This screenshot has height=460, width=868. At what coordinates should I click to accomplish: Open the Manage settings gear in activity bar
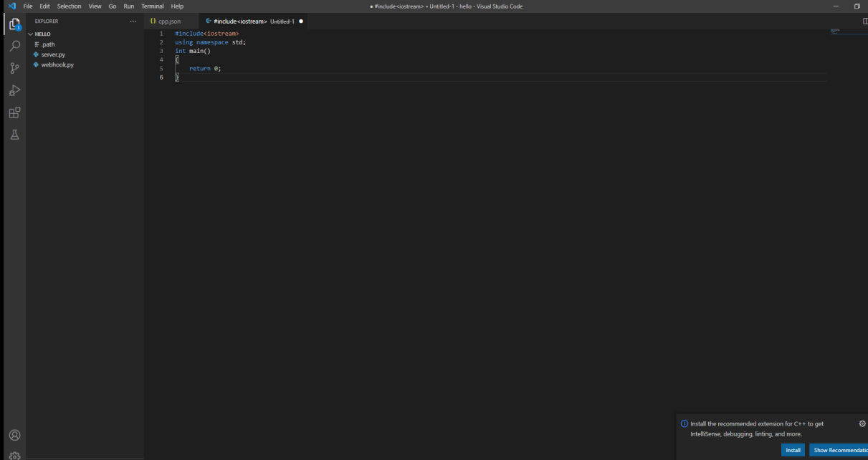(14, 454)
